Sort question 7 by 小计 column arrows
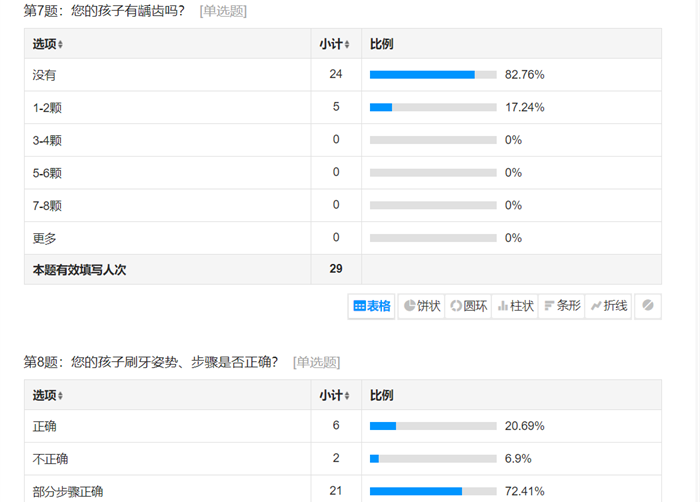700x502 pixels. click(x=347, y=44)
